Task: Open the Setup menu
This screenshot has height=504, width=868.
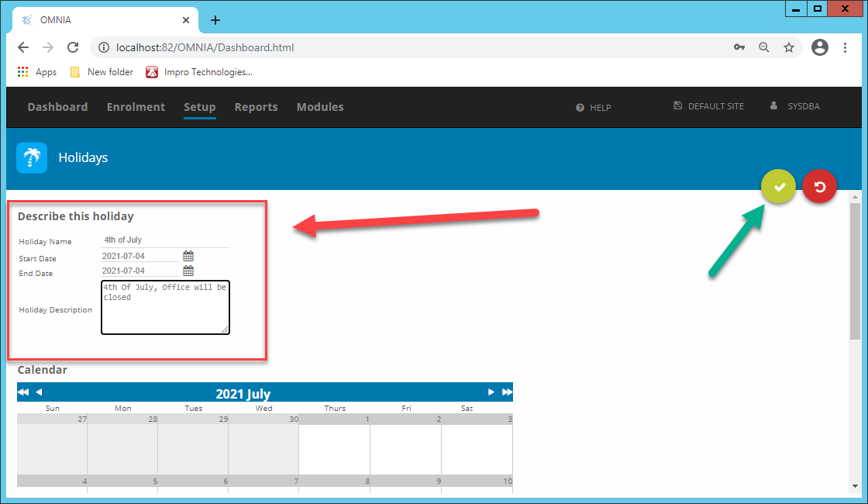Action: click(200, 107)
